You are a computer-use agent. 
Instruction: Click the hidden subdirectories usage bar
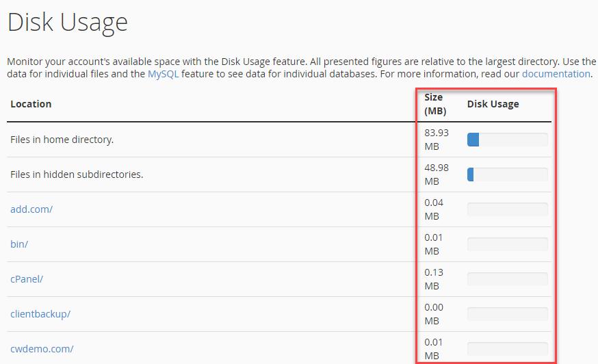(507, 174)
